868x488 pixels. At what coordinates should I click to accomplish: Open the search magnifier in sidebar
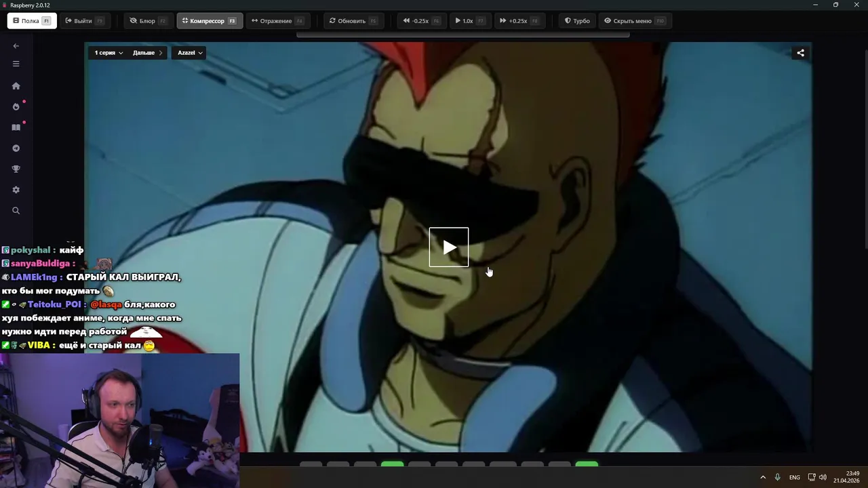coord(16,211)
